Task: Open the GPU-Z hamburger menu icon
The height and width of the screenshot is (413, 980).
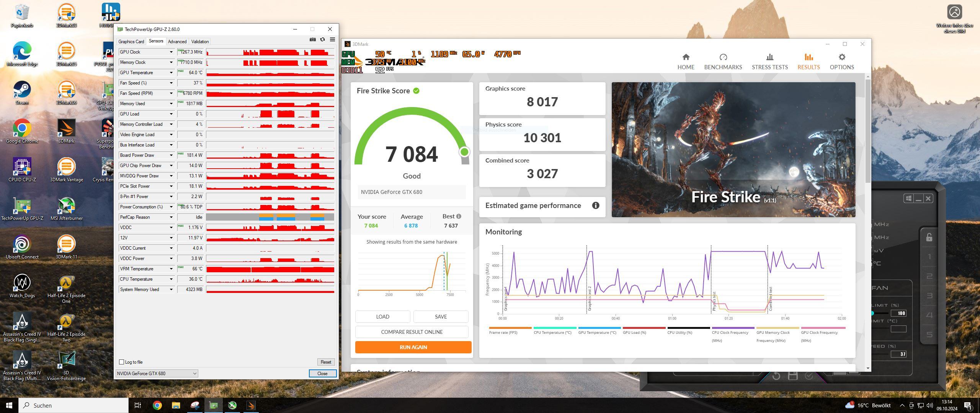Action: 332,39
